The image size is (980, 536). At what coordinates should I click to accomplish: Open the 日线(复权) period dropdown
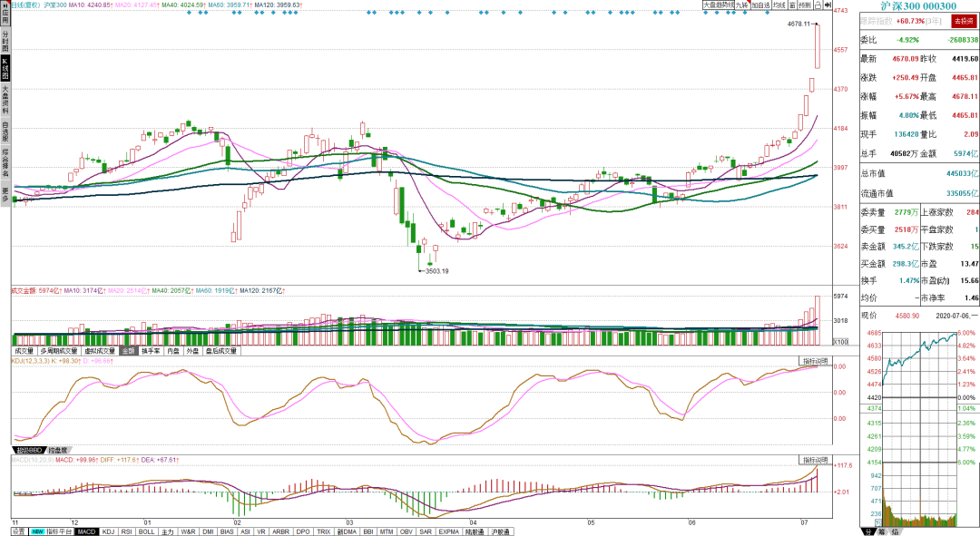[x=26, y=5]
